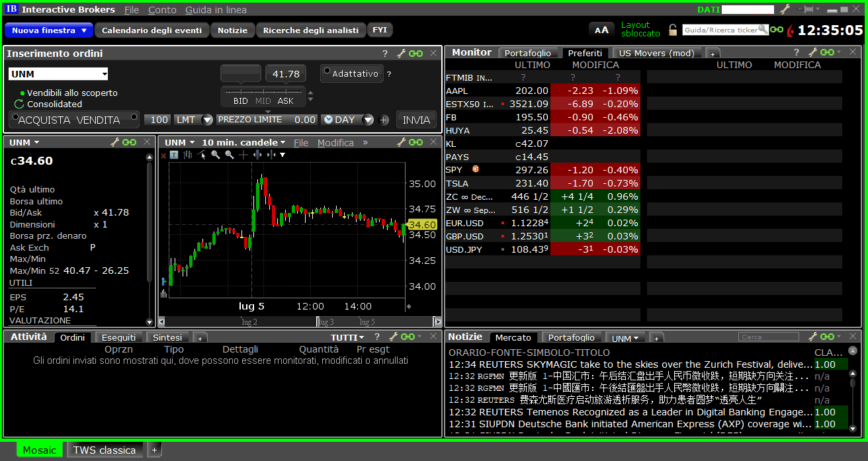Click the Monitor panel help question mark

click(x=797, y=52)
